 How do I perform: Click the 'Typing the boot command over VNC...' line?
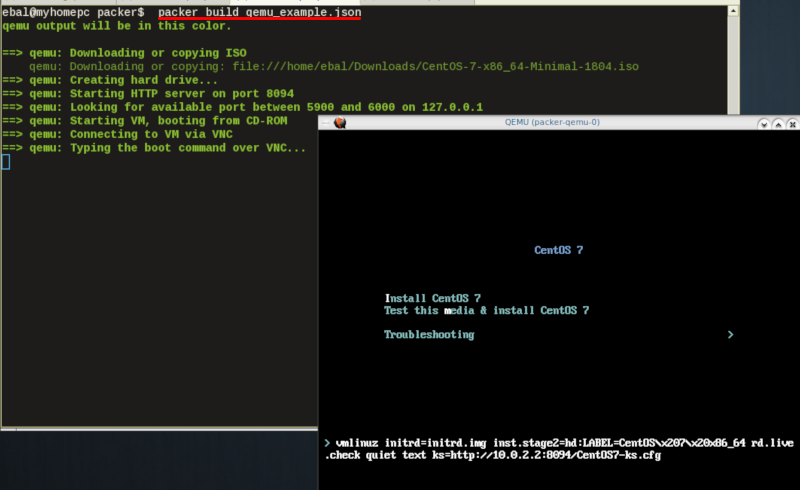[x=154, y=148]
